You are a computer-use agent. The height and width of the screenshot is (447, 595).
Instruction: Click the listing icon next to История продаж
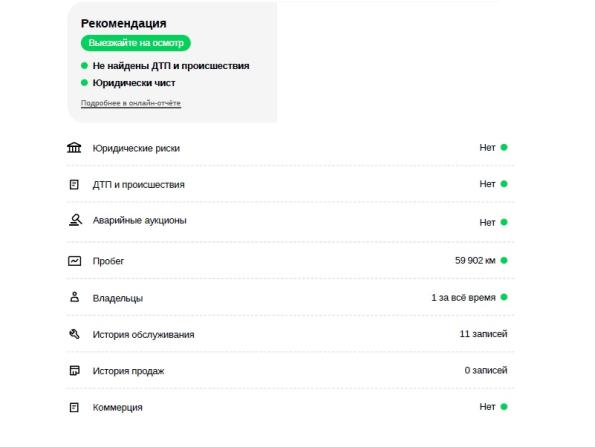pyautogui.click(x=74, y=370)
